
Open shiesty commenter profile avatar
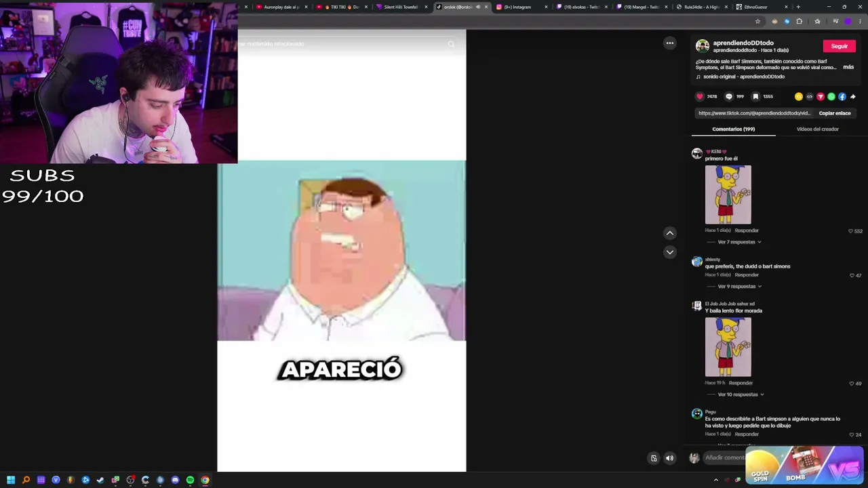pyautogui.click(x=697, y=262)
